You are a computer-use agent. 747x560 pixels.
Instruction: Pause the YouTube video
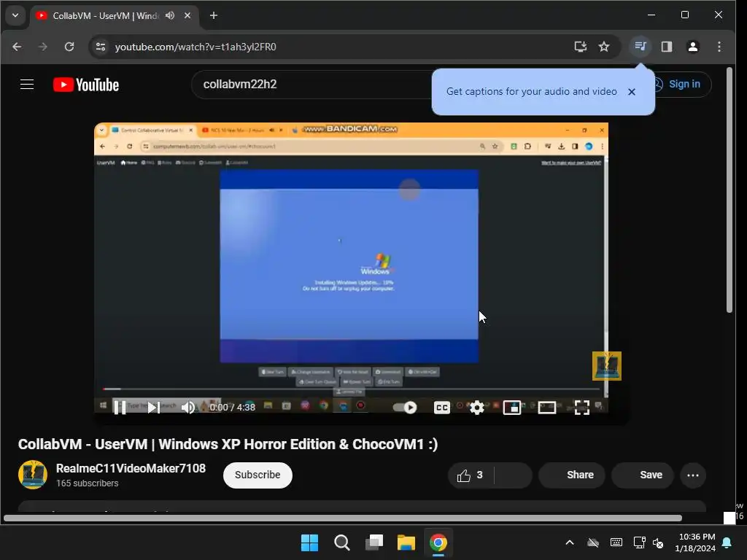[x=120, y=407]
